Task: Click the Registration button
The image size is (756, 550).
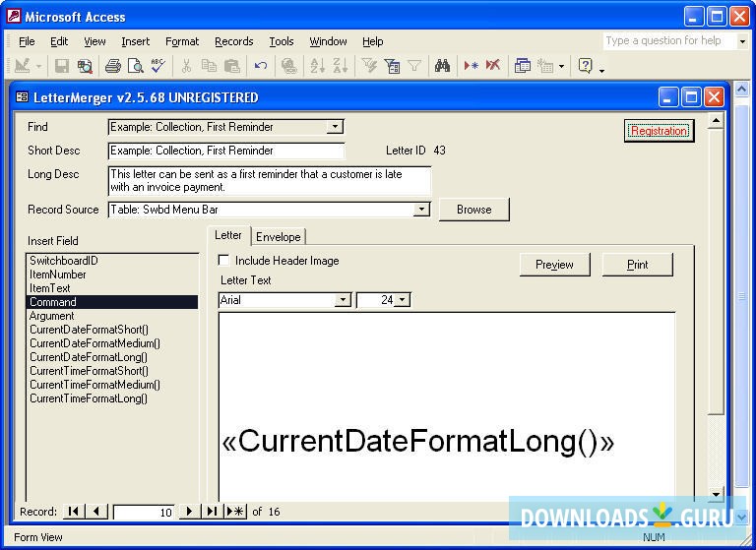Action: [x=659, y=131]
